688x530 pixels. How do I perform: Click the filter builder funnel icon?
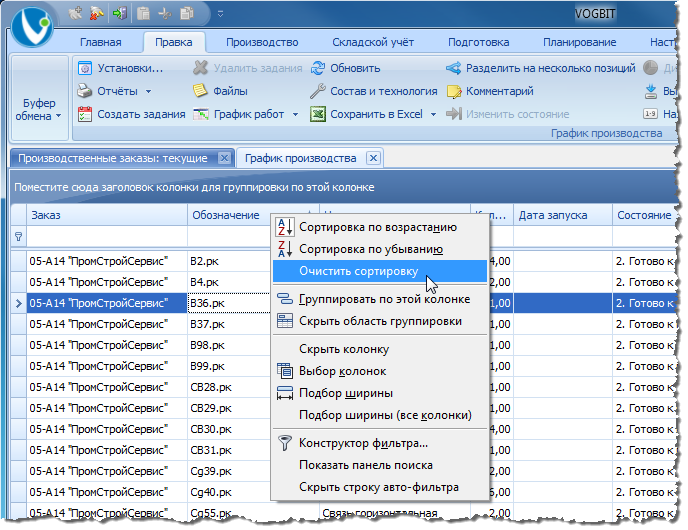click(285, 443)
